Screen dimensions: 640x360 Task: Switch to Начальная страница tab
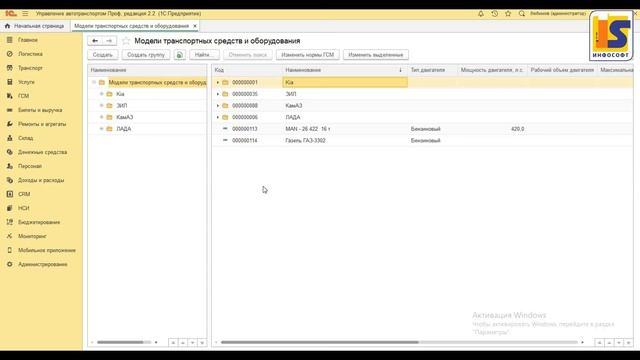click(x=35, y=26)
